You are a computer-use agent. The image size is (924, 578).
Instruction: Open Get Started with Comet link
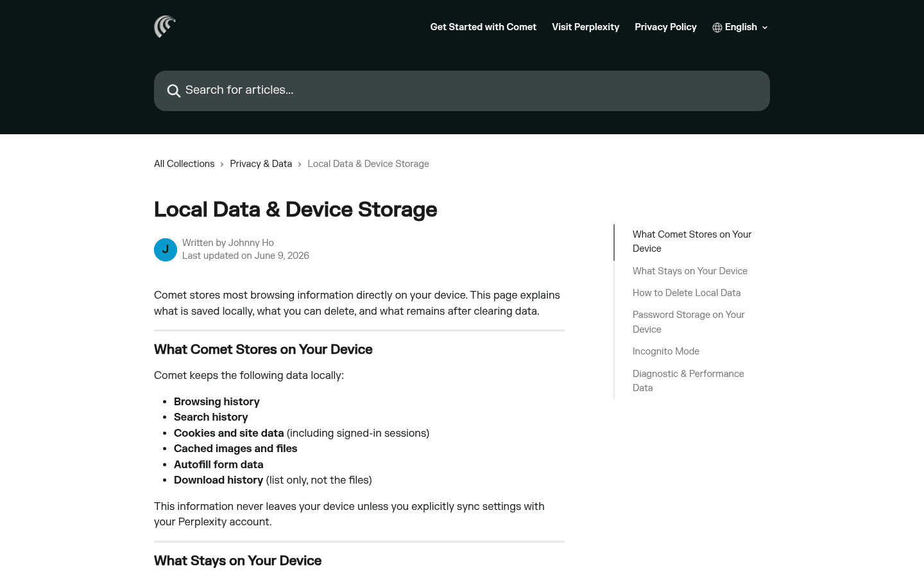click(x=483, y=27)
